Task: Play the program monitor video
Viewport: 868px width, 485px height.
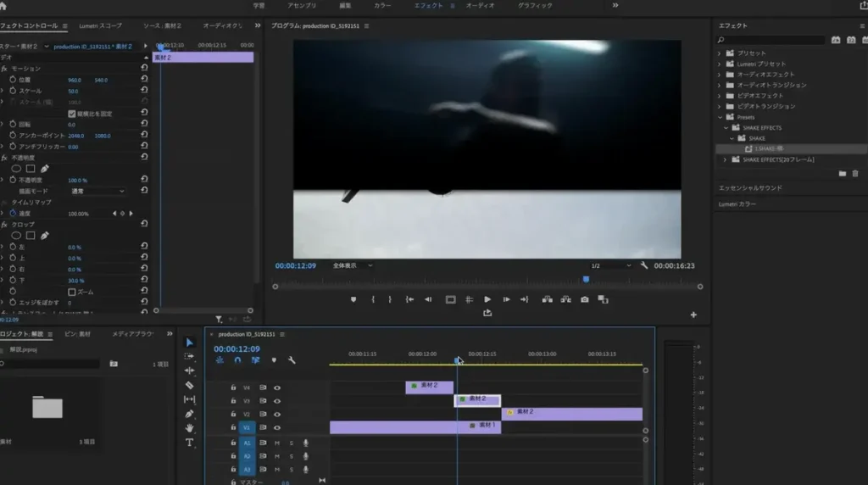Action: coord(487,299)
